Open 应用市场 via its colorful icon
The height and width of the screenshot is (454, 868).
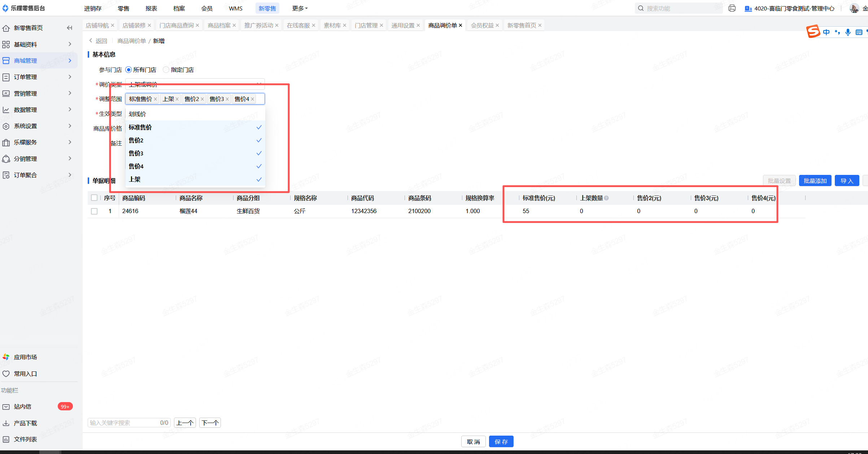point(6,357)
